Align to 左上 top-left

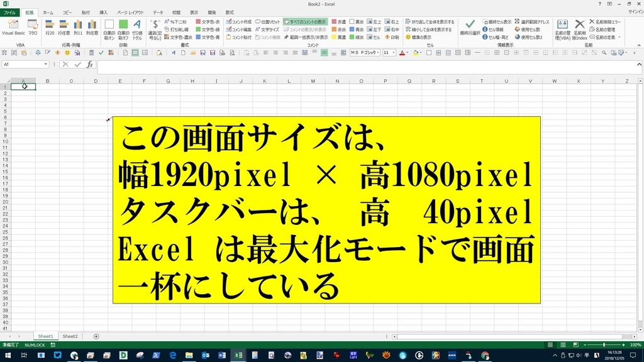point(374,22)
